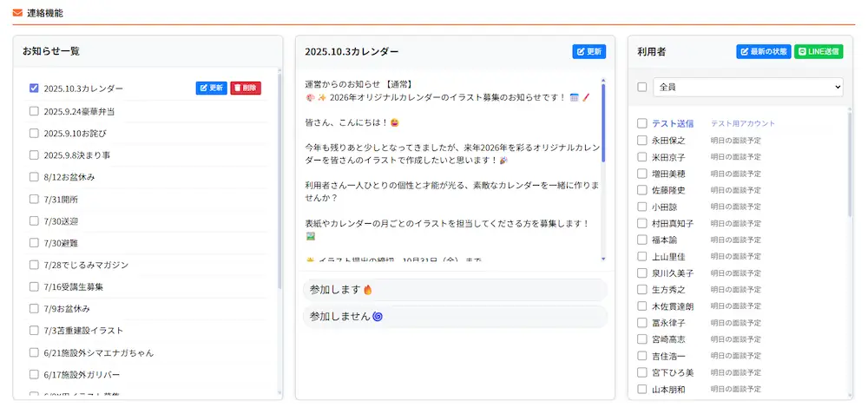Select the 7/30避難 checkbox
This screenshot has width=868, height=414.
point(34,242)
